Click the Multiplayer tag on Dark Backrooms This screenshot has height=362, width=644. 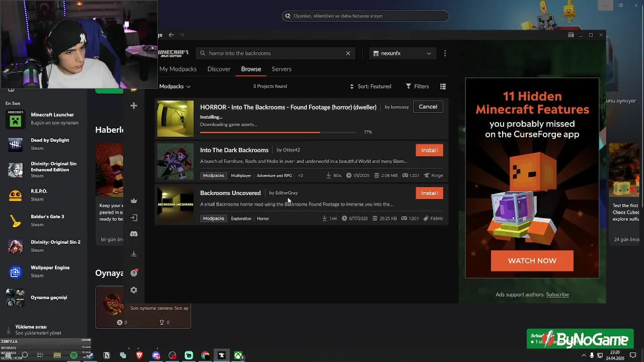(x=241, y=175)
